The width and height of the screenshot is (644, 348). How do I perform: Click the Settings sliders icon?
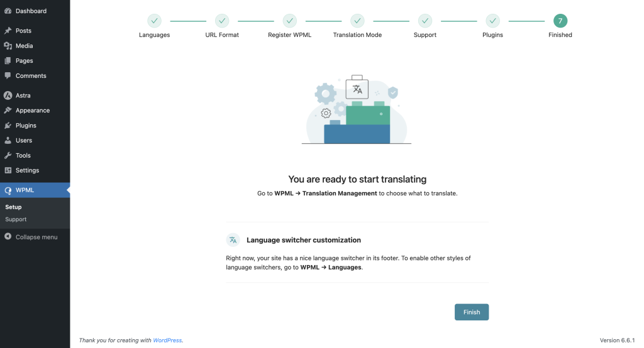8,170
